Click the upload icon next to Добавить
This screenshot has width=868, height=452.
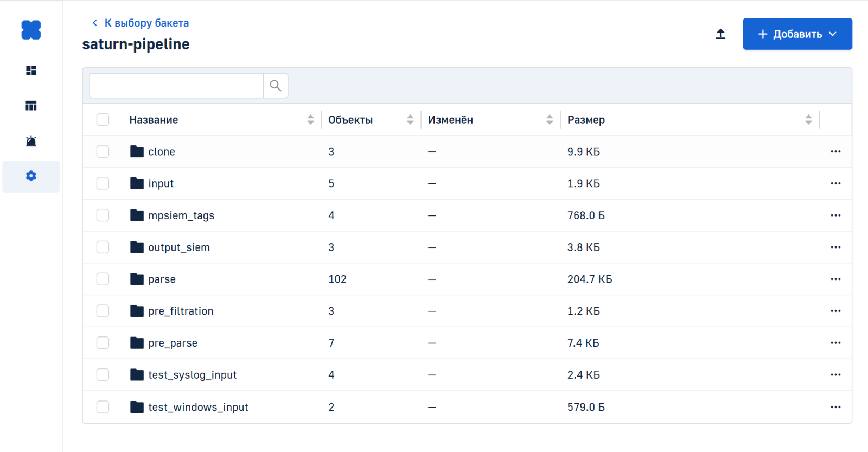pyautogui.click(x=720, y=34)
